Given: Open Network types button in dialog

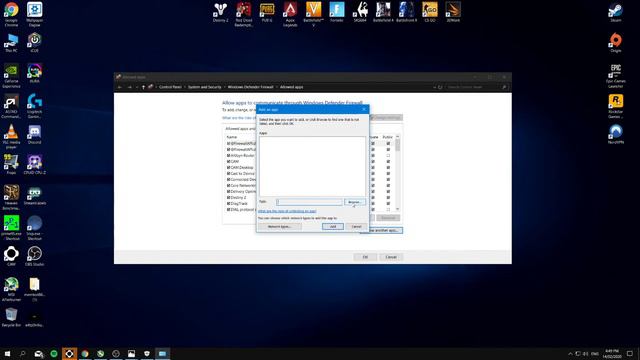Looking at the screenshot, I should (280, 227).
